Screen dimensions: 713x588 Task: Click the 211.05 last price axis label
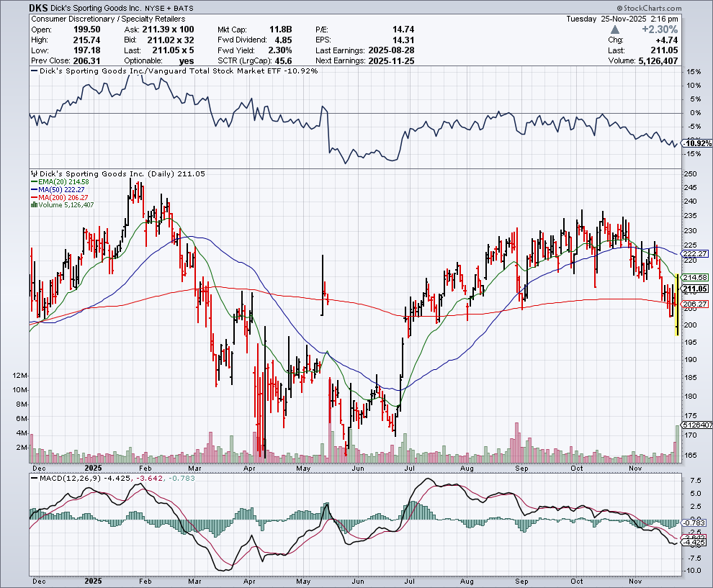[696, 289]
